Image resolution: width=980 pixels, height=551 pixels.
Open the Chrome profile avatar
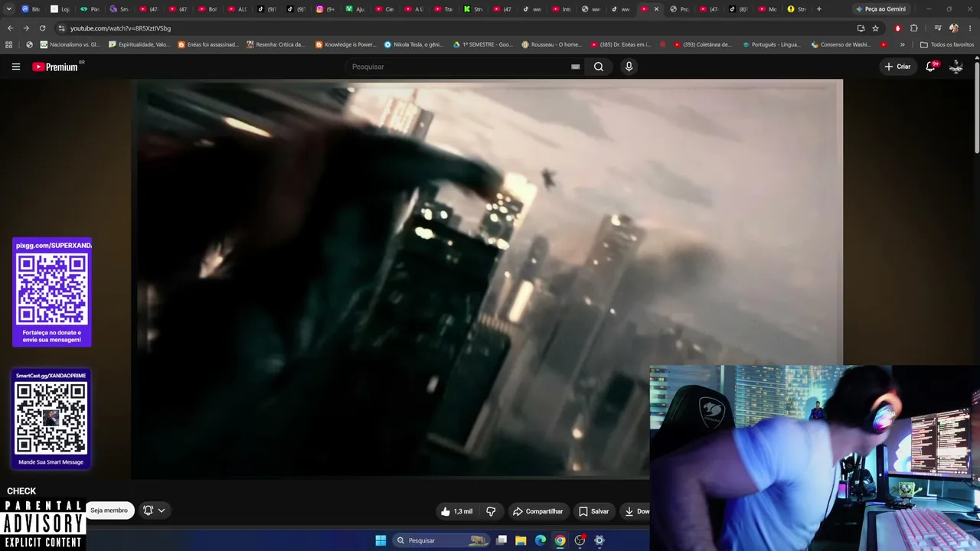tap(954, 28)
